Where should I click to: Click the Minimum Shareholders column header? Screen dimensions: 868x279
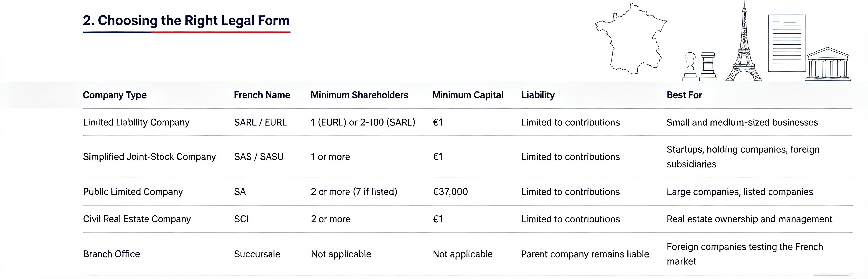click(359, 95)
